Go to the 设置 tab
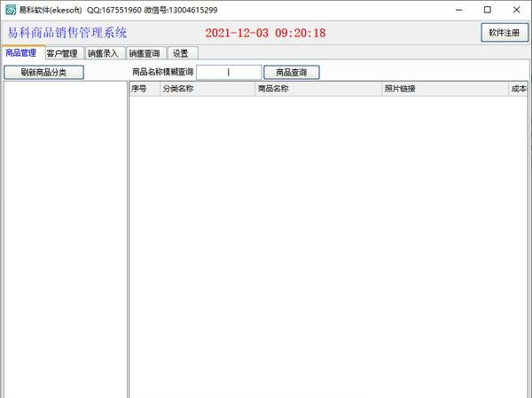 point(181,53)
